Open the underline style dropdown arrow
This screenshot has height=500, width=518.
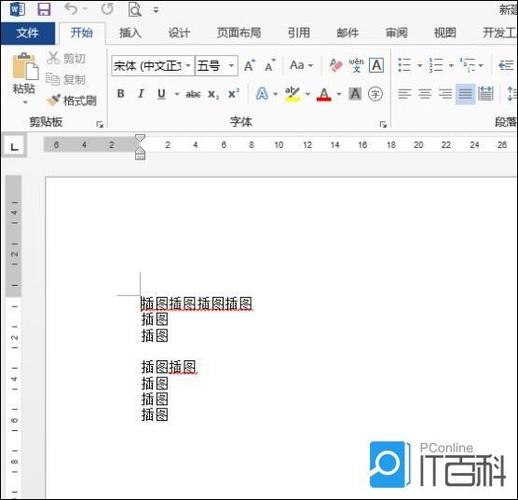click(177, 94)
